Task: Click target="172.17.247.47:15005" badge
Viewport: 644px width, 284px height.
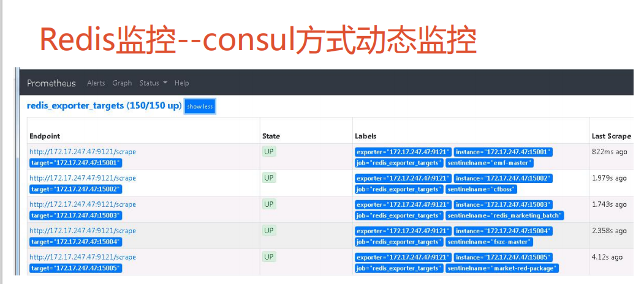Action: click(x=76, y=269)
